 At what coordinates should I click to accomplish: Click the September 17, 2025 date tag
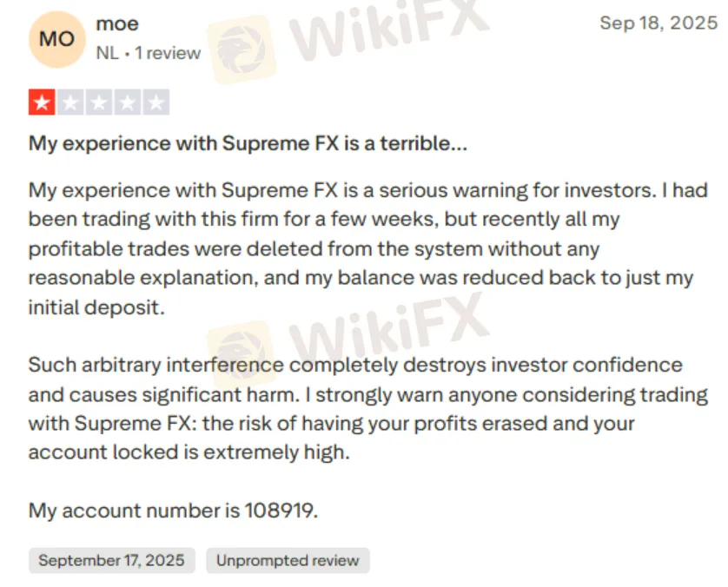[111, 560]
